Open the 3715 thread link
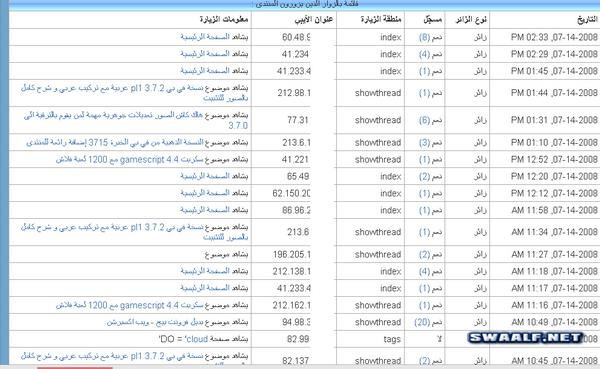The width and height of the screenshot is (600, 369). coord(115,142)
